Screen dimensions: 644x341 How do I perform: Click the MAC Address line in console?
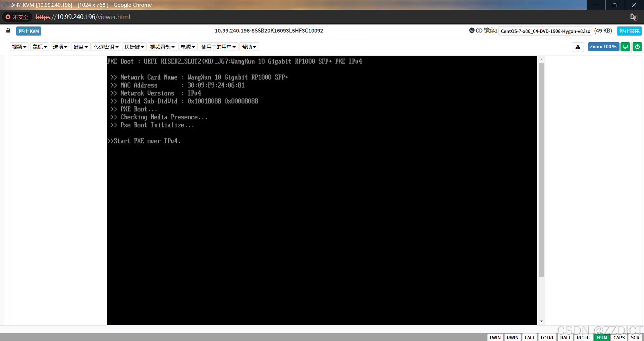(177, 86)
